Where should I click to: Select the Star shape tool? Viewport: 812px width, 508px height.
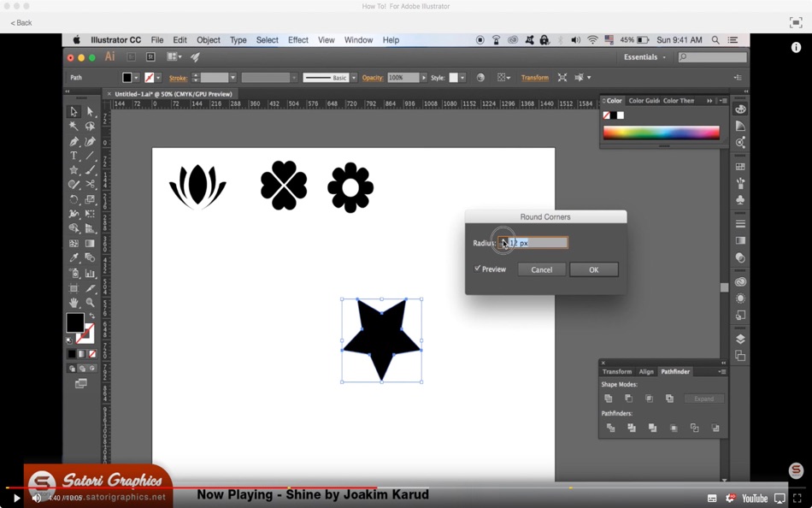point(74,170)
